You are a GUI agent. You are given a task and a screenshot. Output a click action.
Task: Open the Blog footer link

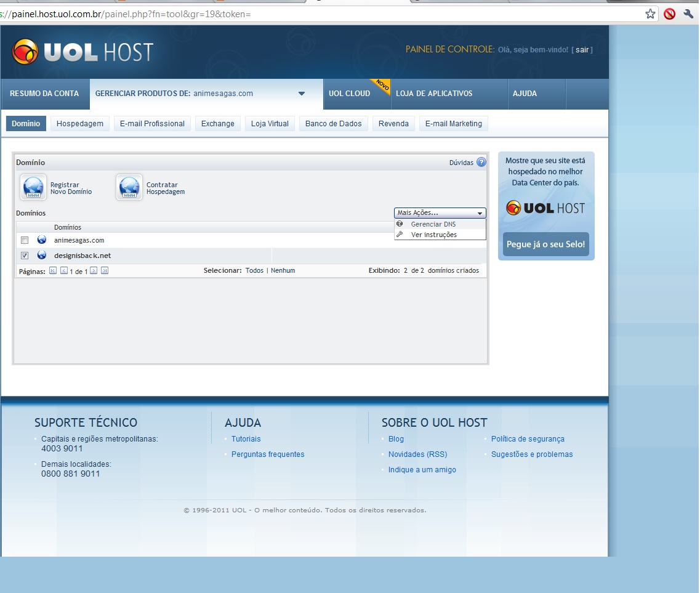pos(396,439)
